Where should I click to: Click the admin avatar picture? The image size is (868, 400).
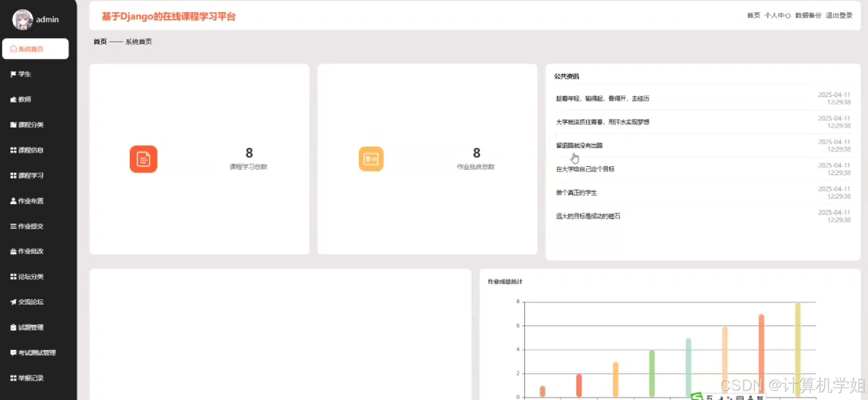tap(22, 20)
